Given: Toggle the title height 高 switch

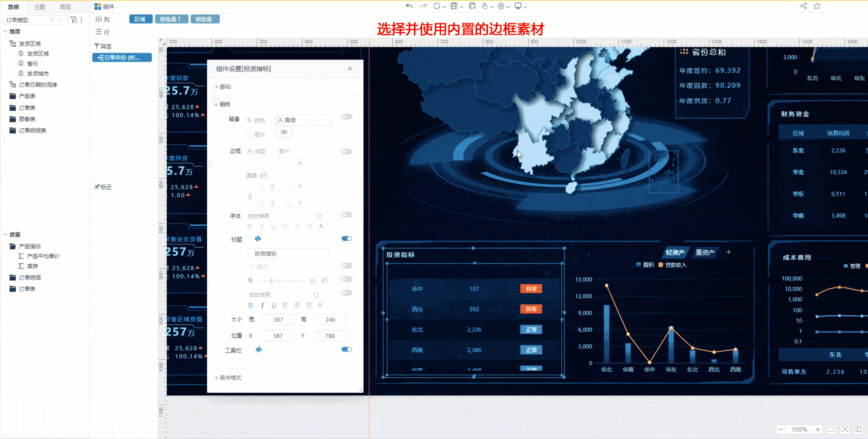Looking at the screenshot, I should [347, 279].
